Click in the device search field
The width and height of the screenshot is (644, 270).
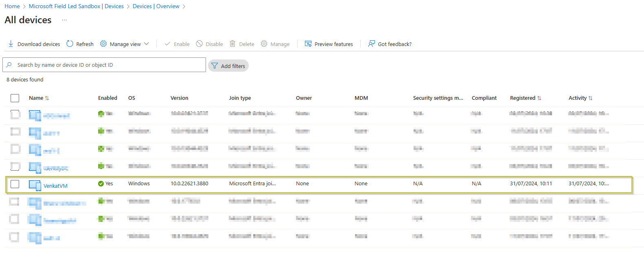tap(104, 65)
